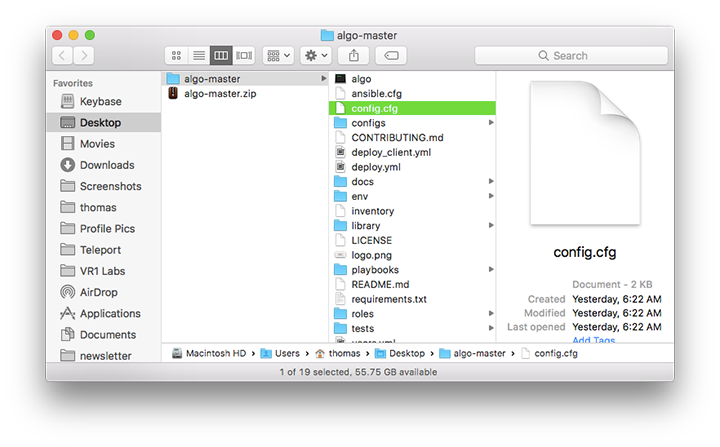Image resolution: width=720 pixels, height=447 pixels.
Task: Select the algo-master folder
Action: click(x=246, y=79)
